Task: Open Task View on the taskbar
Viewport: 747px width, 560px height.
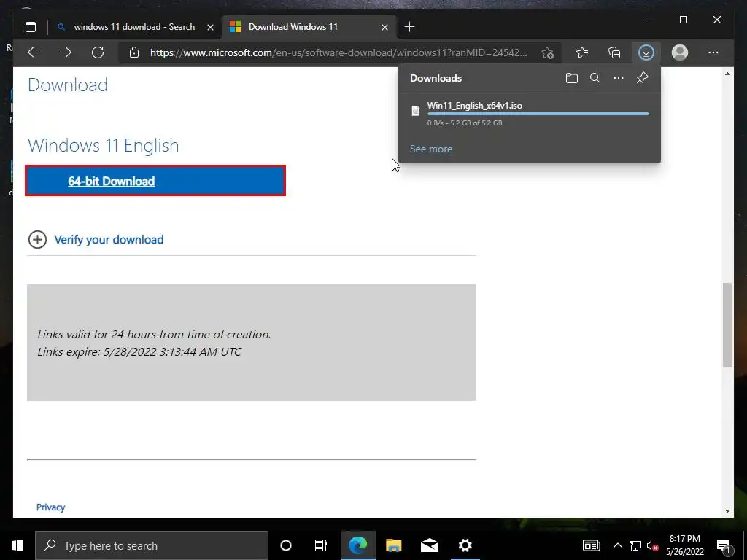Action: coord(321,545)
